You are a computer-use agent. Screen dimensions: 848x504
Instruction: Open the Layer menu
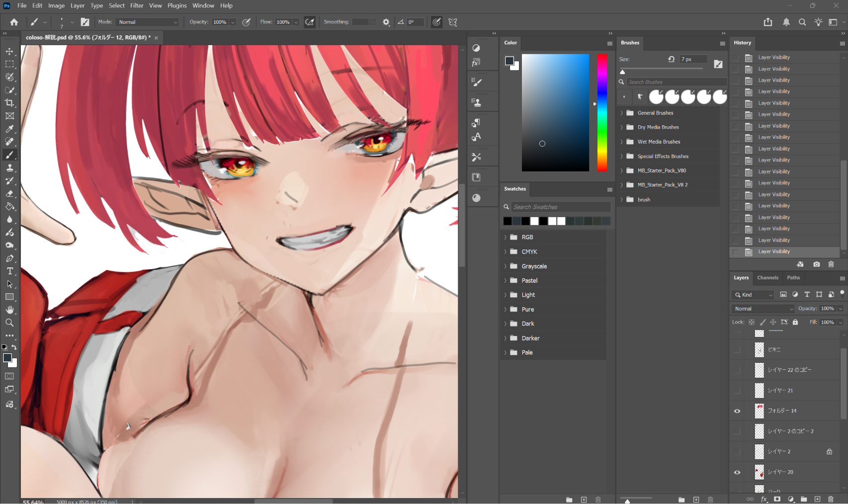(78, 5)
